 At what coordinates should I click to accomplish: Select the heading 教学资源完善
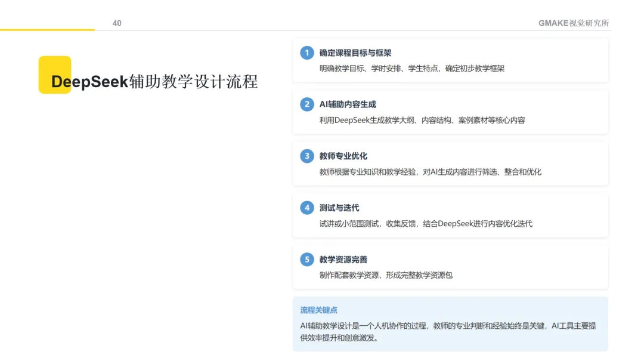343,260
